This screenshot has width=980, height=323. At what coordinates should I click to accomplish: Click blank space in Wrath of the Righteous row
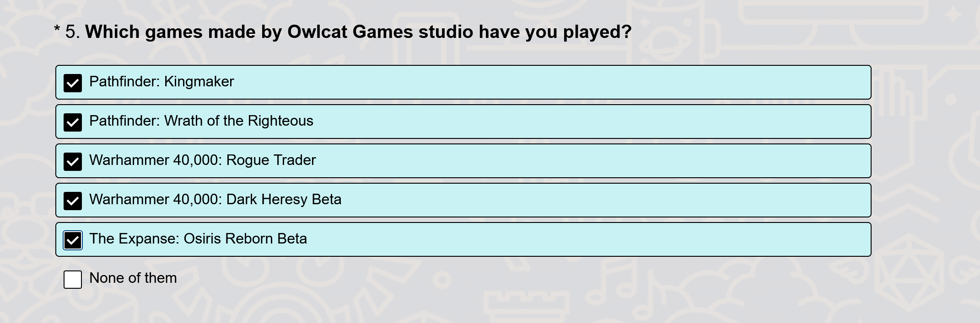coord(590,122)
